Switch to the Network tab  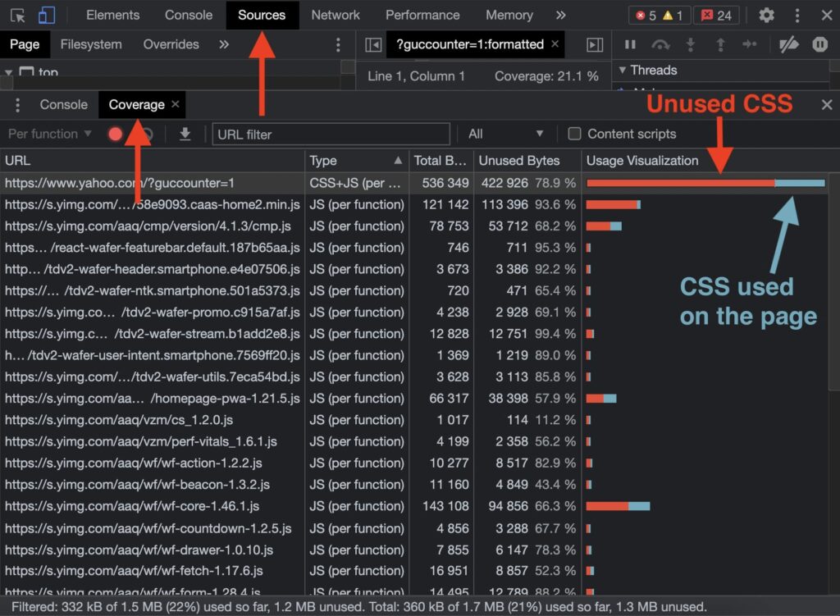336,15
